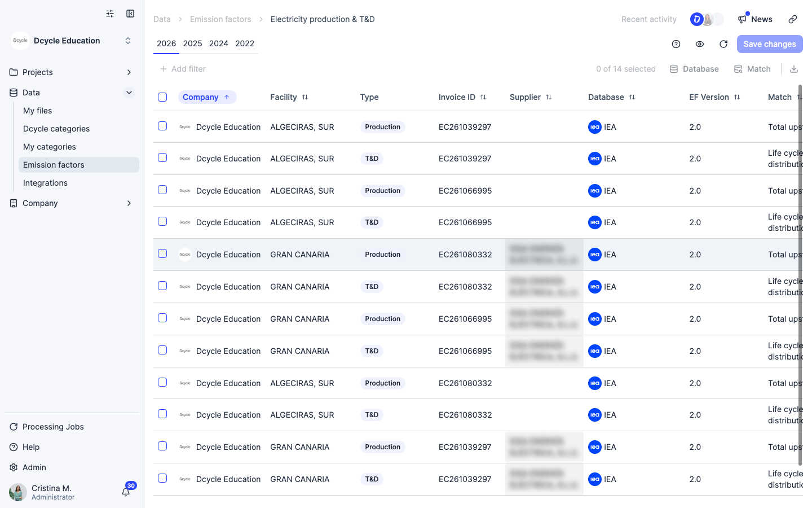Select the first ALGECIRAS Production EC261039297 row checkbox
The image size is (812, 508).
click(x=162, y=126)
